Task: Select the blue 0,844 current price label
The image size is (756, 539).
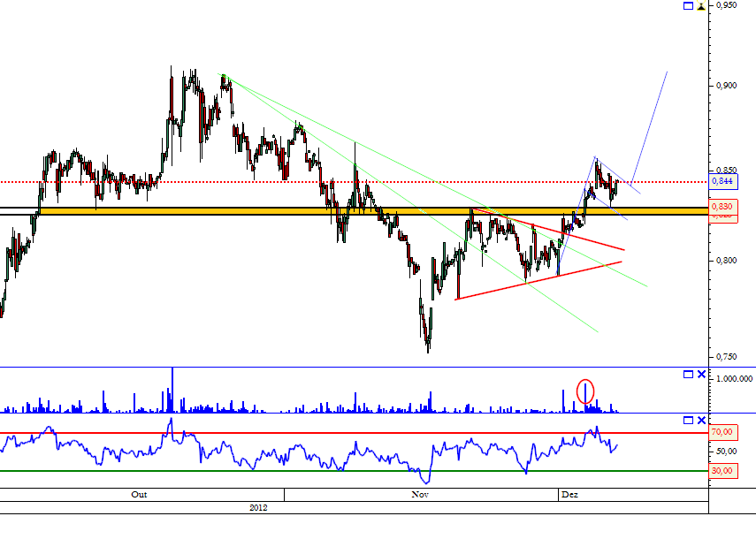Action: tap(722, 181)
